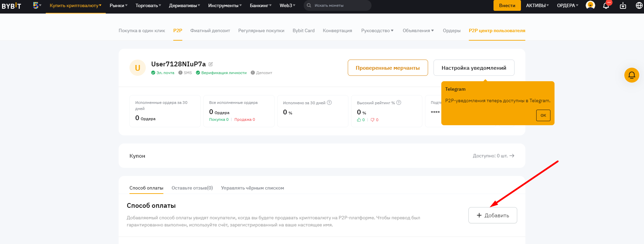
Task: Expand the Банкинг dropdown
Action: [261, 5]
